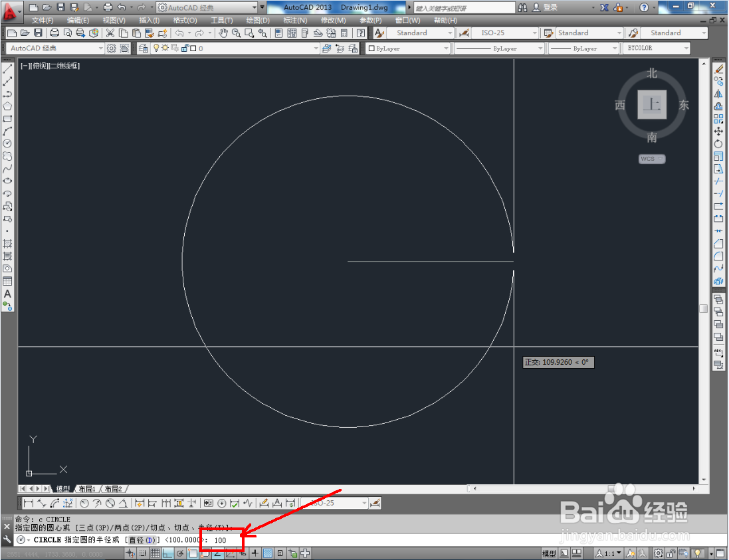
Task: Click the Help question mark in the standard toolbar
Action: coord(361,33)
